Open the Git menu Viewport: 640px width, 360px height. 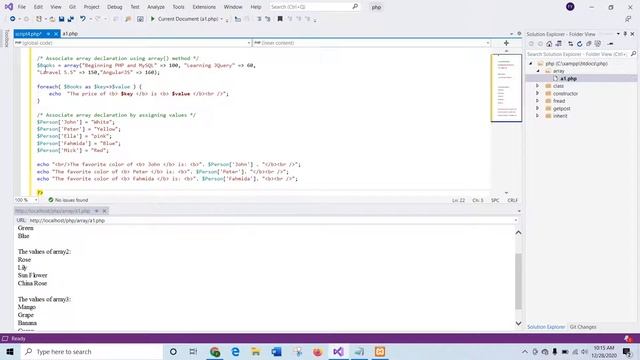(72, 7)
